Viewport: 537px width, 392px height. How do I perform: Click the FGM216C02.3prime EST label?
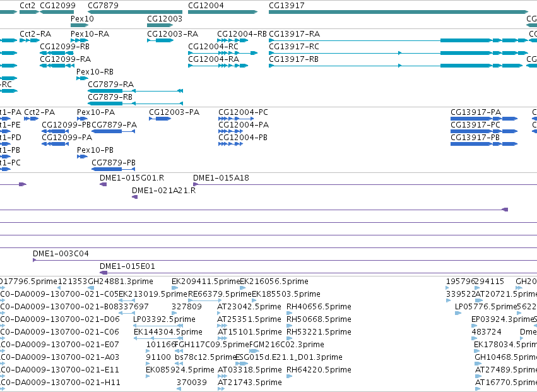pos(286,345)
